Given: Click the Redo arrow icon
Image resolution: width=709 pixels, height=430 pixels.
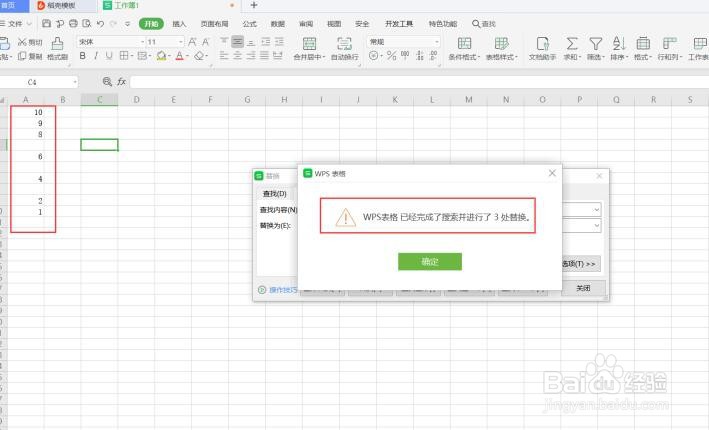Looking at the screenshot, I should click(x=113, y=24).
